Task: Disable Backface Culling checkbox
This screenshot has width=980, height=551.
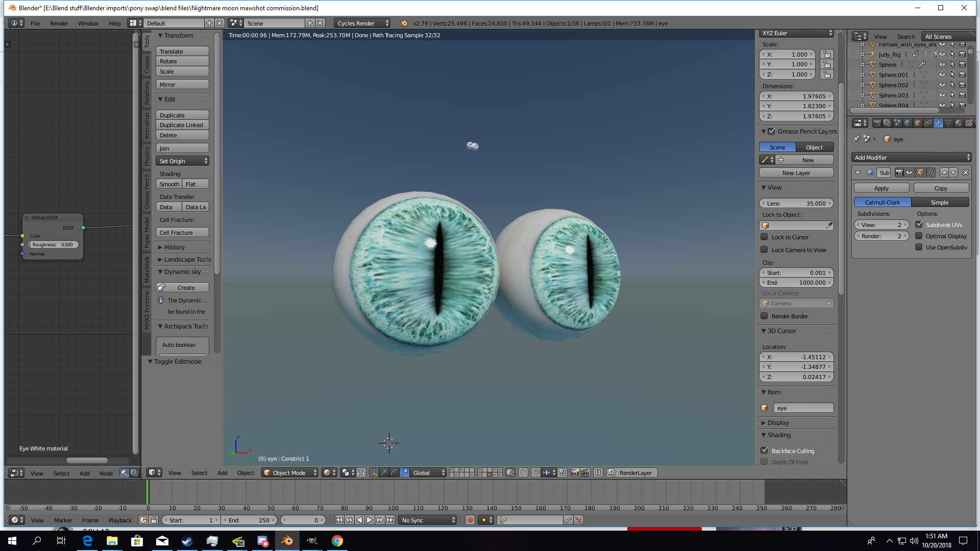Action: point(764,450)
